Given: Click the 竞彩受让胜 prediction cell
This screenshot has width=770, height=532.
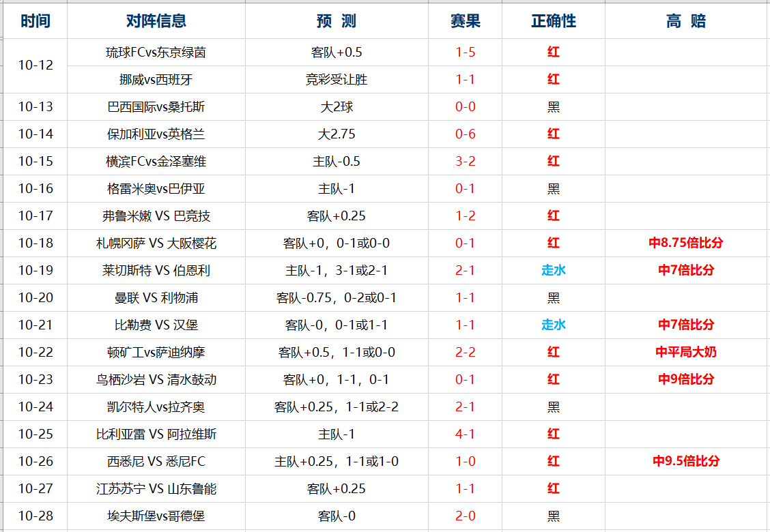Looking at the screenshot, I should [x=337, y=79].
